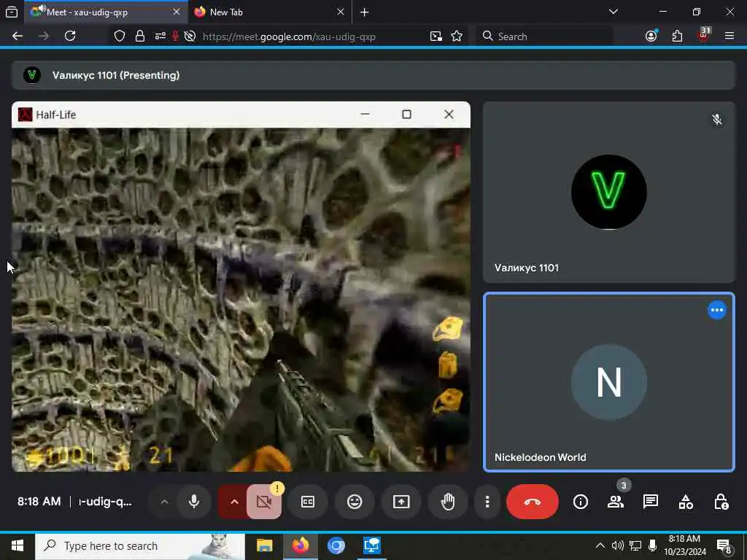Open host controls lock icon
The width and height of the screenshot is (747, 560).
coord(721,502)
